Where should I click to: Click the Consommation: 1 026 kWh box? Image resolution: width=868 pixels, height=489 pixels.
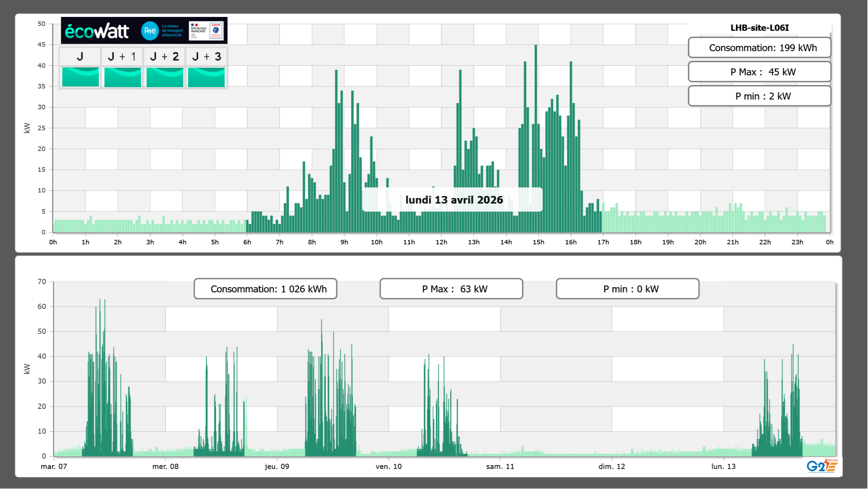[x=265, y=289]
